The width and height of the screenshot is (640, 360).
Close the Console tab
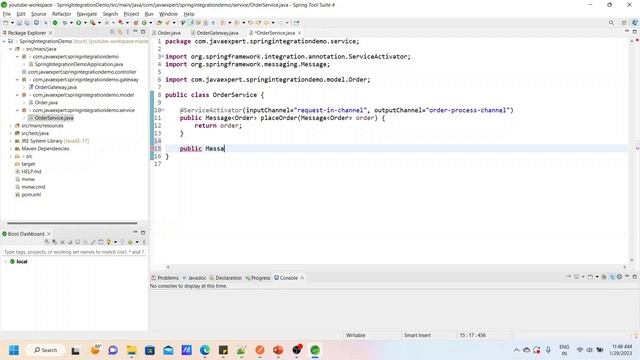point(302,278)
